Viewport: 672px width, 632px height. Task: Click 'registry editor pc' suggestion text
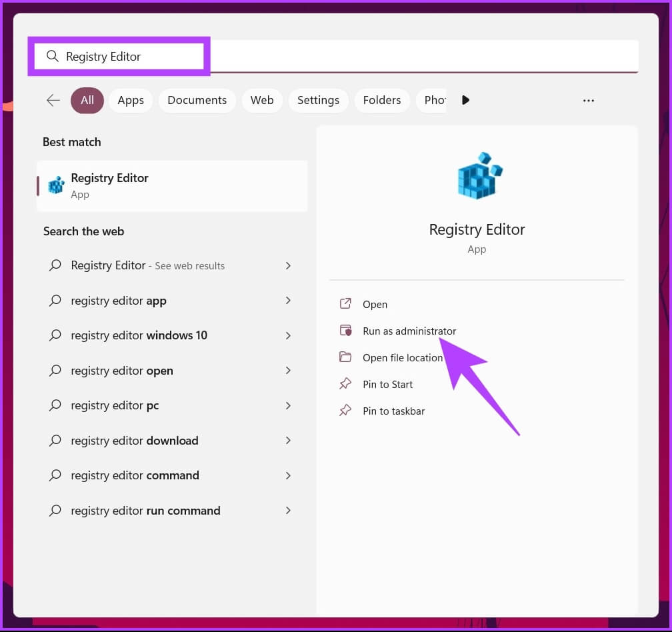click(x=115, y=405)
